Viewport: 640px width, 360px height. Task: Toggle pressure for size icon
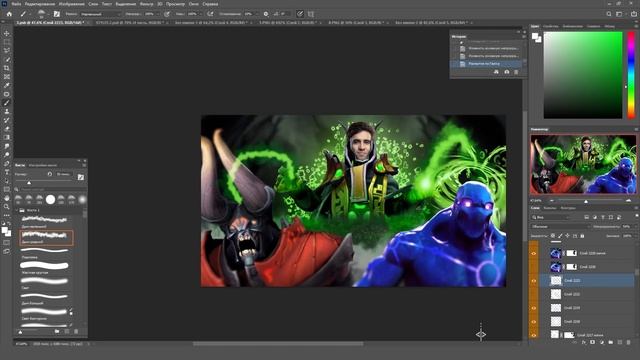300,14
